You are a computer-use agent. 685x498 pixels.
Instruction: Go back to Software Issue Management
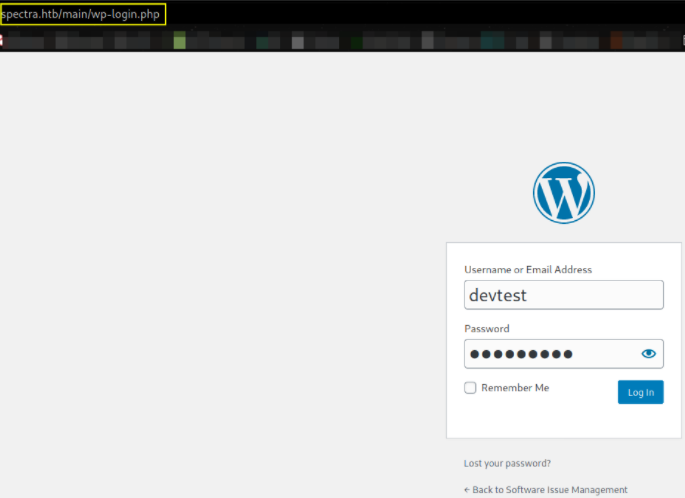[x=545, y=490]
